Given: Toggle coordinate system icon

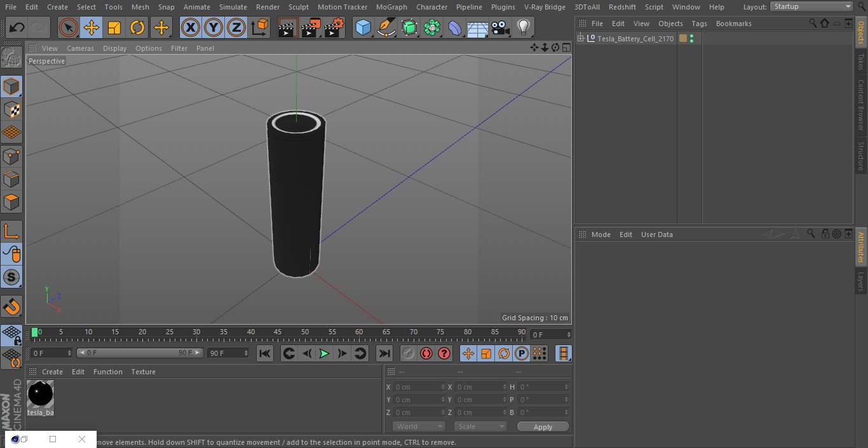Looking at the screenshot, I should [x=260, y=27].
